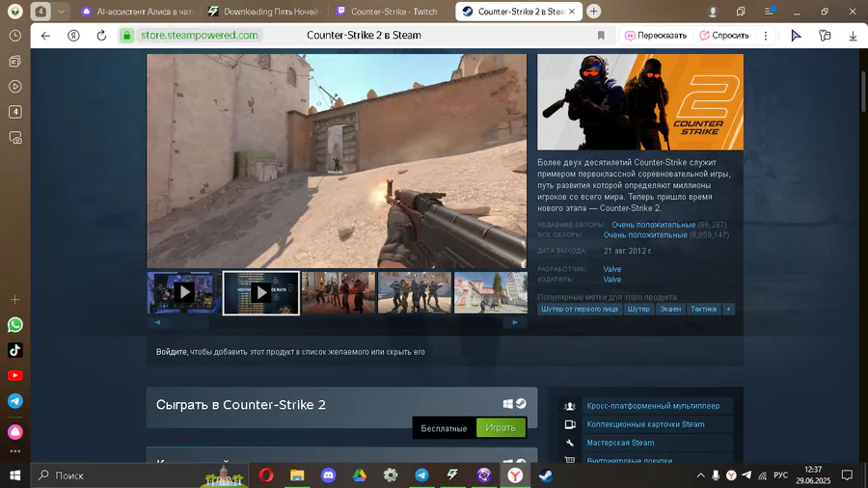This screenshot has height=488, width=868.
Task: Select the third screenshot thumbnail with characters
Action: tap(339, 292)
